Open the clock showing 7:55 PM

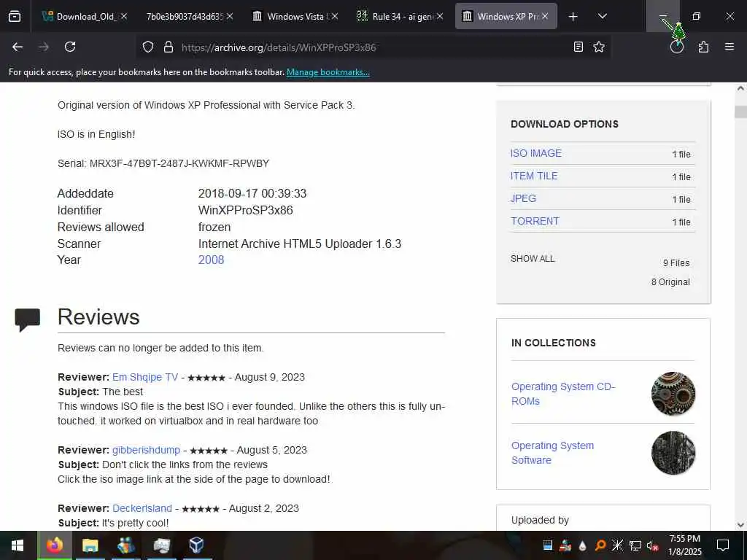tap(684, 545)
